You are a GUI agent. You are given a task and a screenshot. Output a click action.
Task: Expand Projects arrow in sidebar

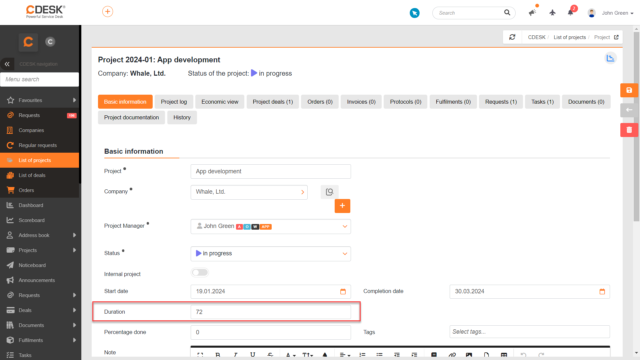coord(74,250)
